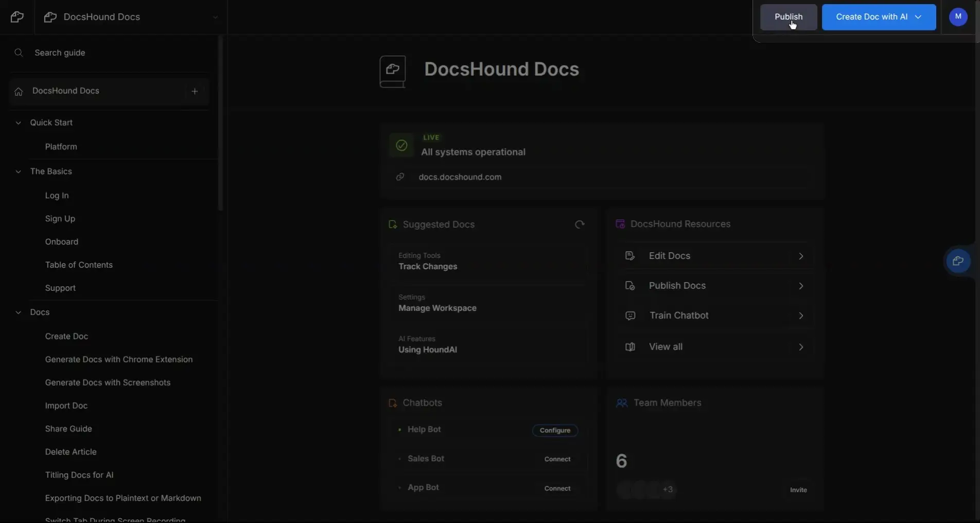Click the home icon beside DocsHound Docs
This screenshot has height=523, width=980.
pos(19,91)
